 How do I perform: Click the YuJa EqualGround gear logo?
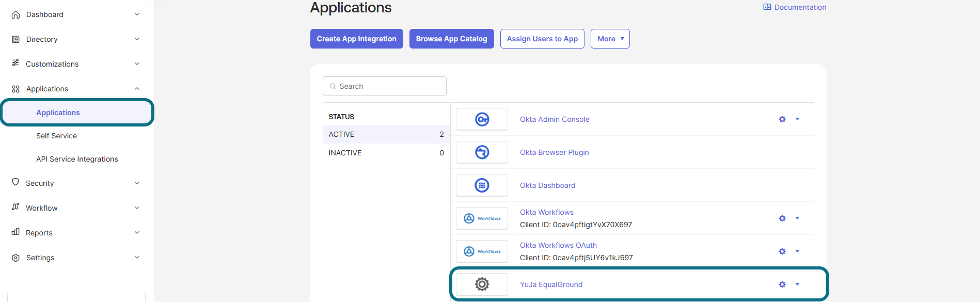click(x=482, y=284)
